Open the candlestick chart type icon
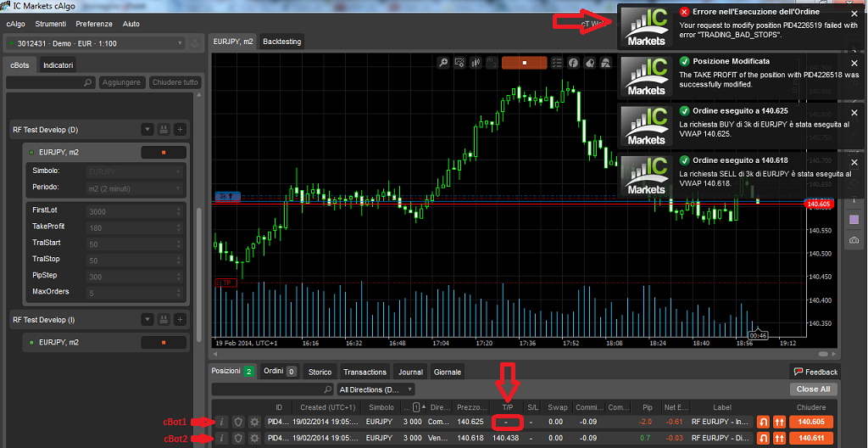868x448 pixels. (x=475, y=63)
